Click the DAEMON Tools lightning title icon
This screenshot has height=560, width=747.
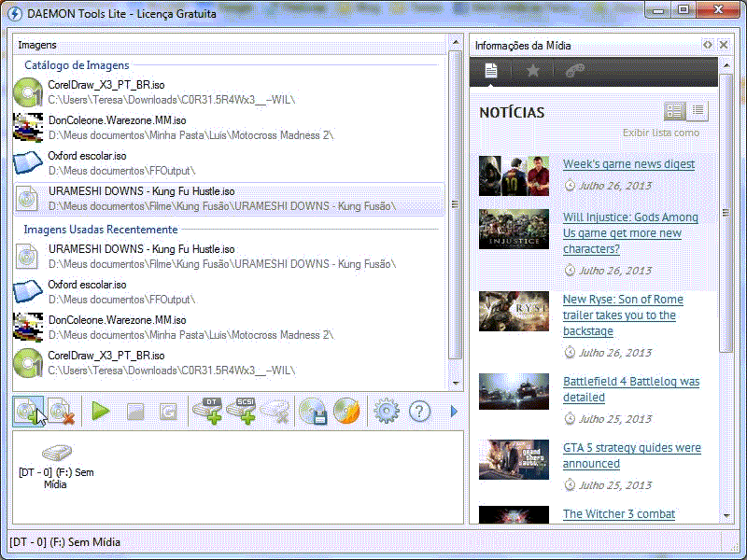(15, 13)
